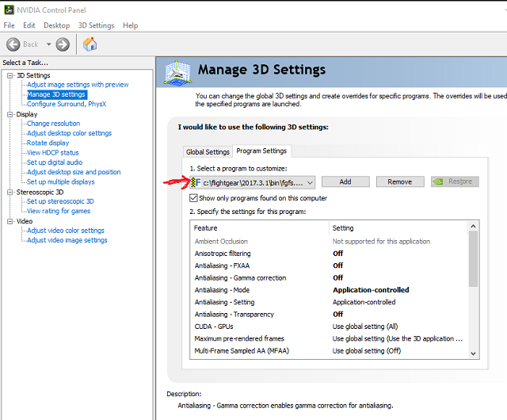This screenshot has height=420, width=507.
Task: Open the program selection dropdown
Action: [x=310, y=182]
